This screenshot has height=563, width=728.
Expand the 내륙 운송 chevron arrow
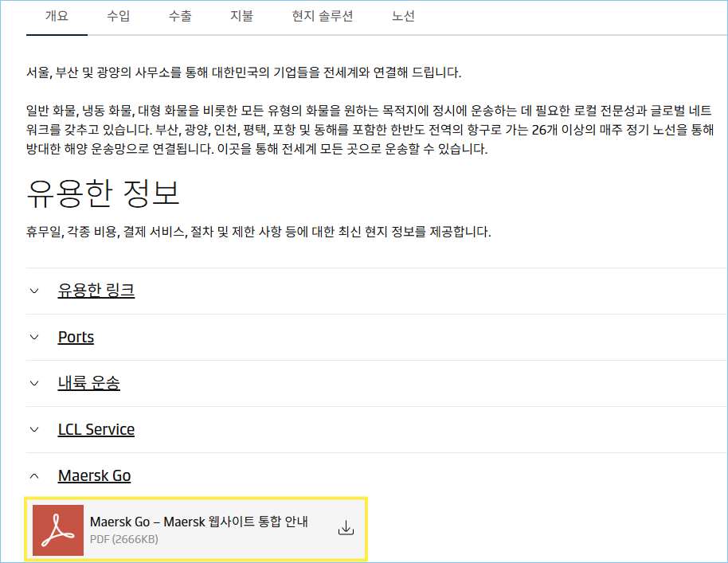(x=34, y=383)
